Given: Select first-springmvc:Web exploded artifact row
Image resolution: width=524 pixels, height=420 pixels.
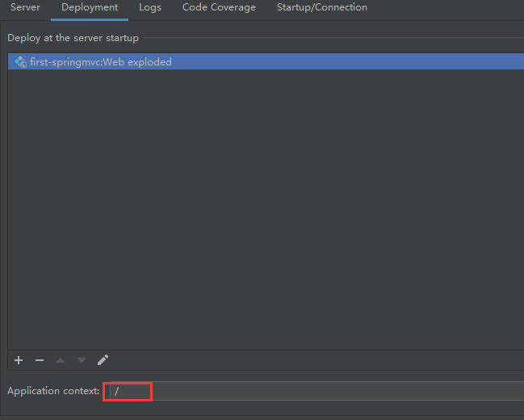Looking at the screenshot, I should 266,61.
